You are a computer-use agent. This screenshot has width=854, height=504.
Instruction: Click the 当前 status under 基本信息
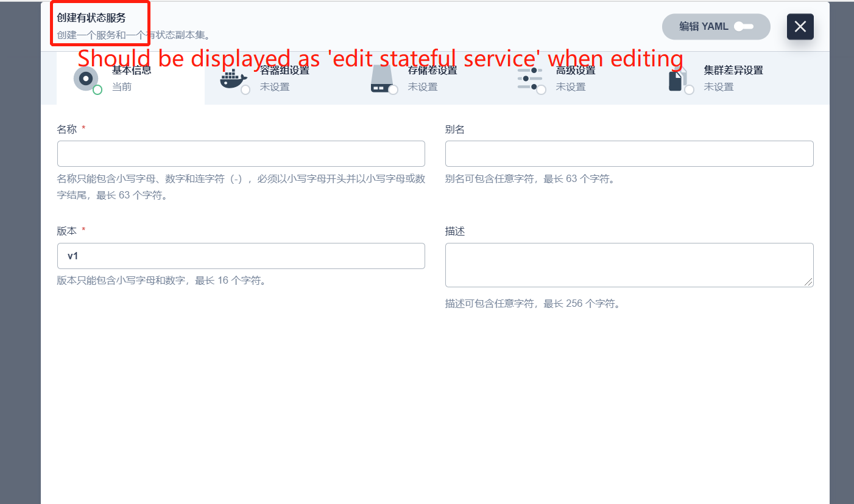tap(122, 87)
